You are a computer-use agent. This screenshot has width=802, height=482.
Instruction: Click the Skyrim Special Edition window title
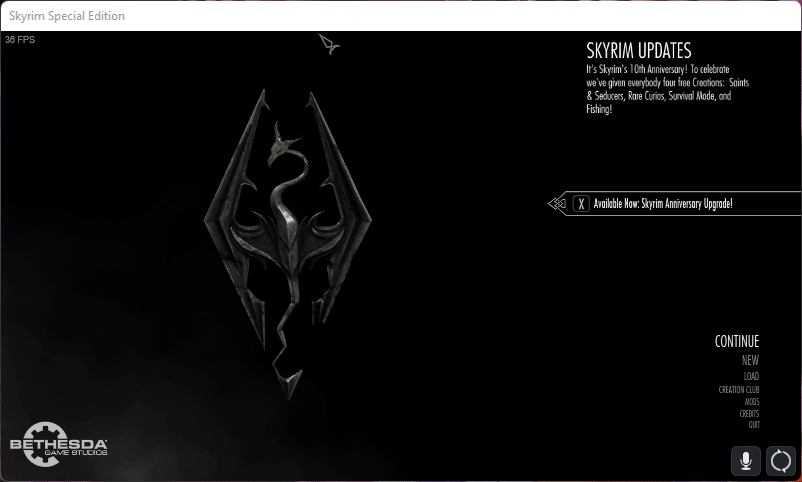coord(67,17)
